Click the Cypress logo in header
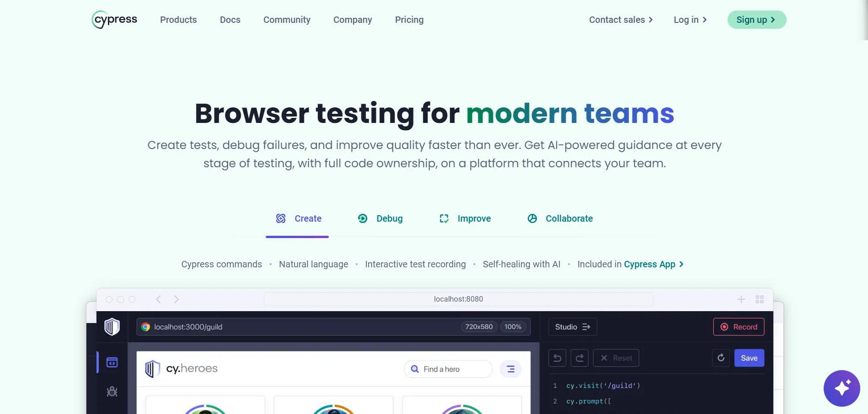The height and width of the screenshot is (414, 868). tap(114, 20)
